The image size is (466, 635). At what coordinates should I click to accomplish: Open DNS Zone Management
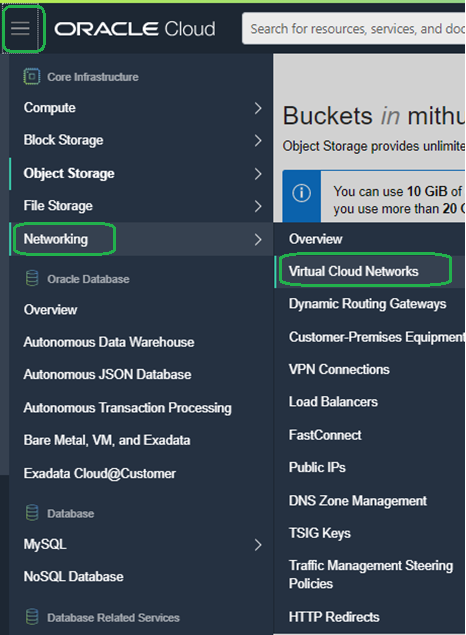[x=358, y=501]
